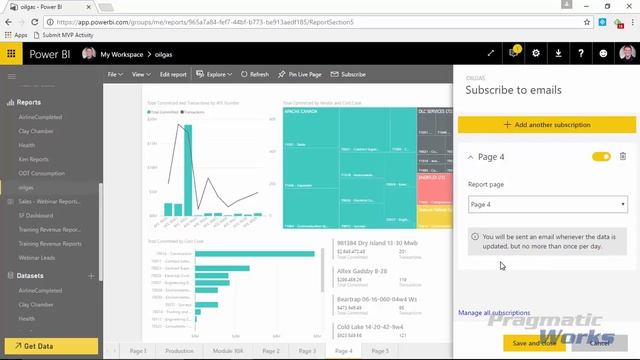Click the tallest teal bar in column chart
The width and height of the screenshot is (640, 360).
point(188,170)
